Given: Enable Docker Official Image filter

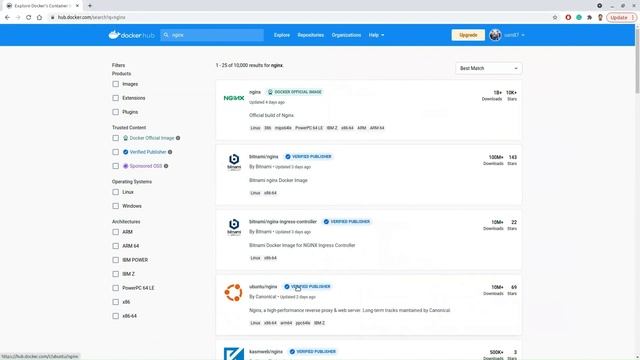Looking at the screenshot, I should click(x=116, y=138).
